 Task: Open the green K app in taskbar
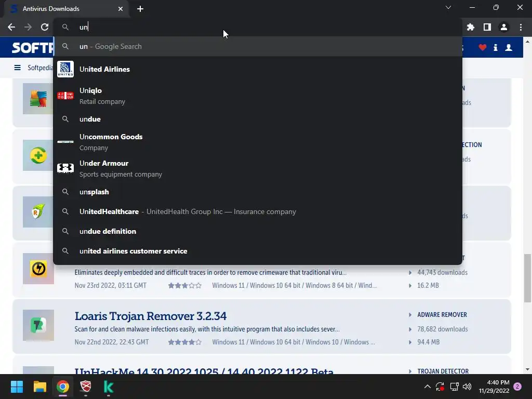[x=108, y=387]
